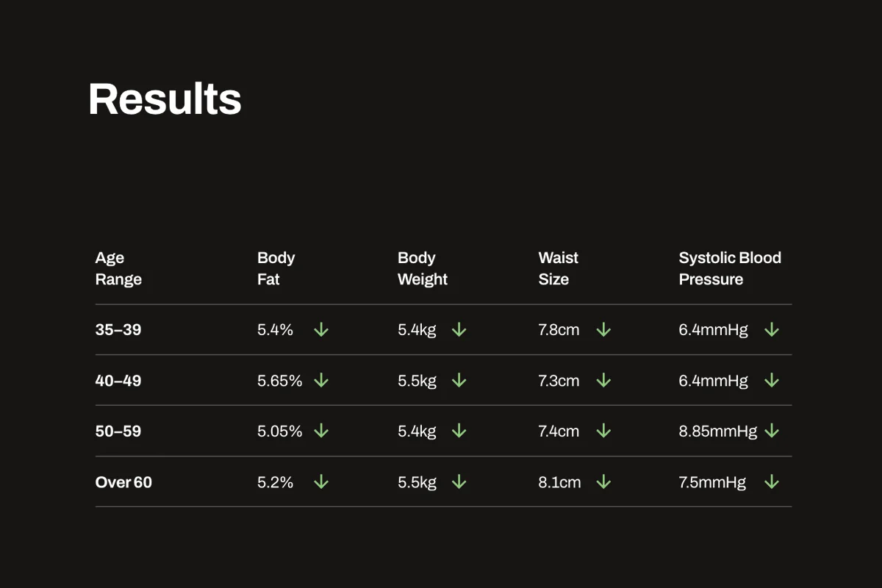Click arrow beside 7.5mmHg reading

click(771, 482)
